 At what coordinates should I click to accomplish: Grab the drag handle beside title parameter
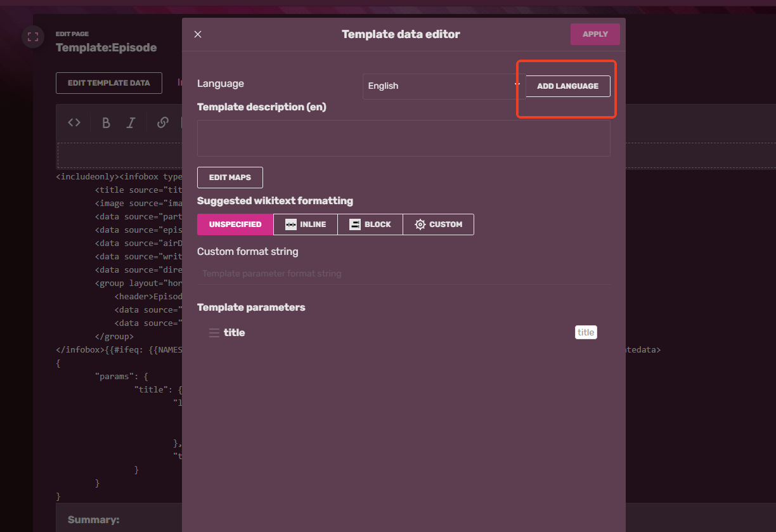213,332
